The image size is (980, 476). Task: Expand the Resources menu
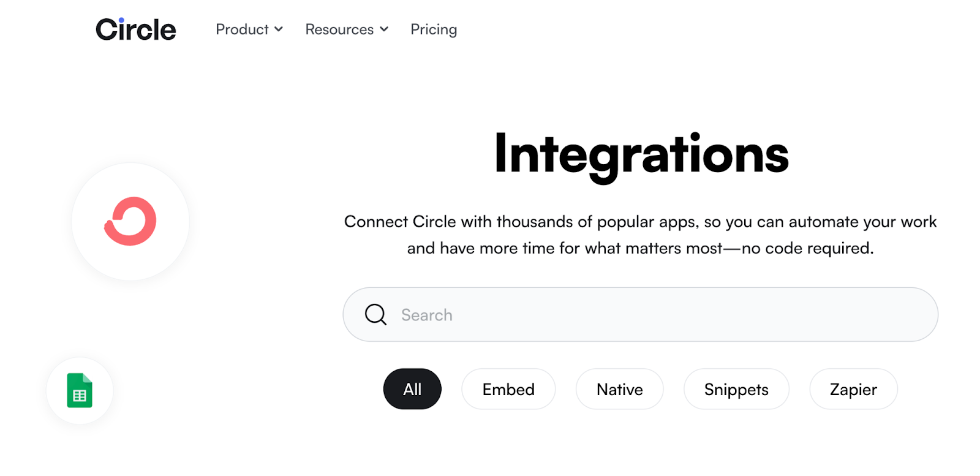(339, 29)
